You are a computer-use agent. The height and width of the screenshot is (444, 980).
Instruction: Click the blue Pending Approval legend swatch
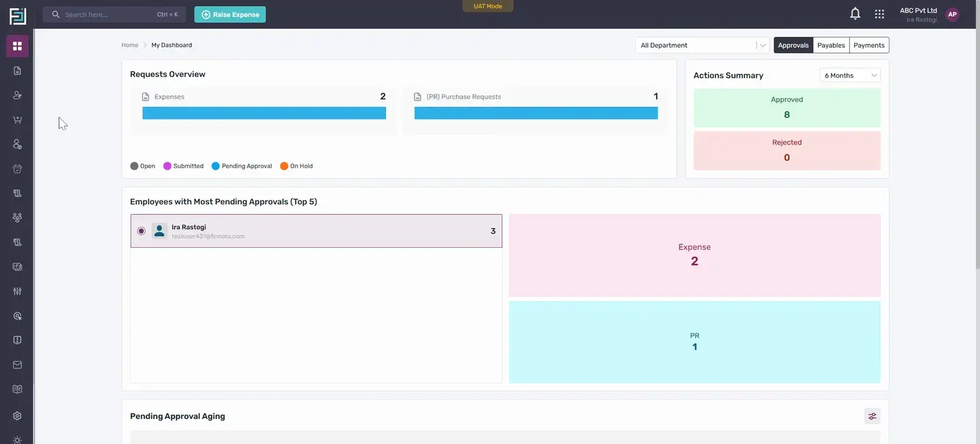point(216,166)
